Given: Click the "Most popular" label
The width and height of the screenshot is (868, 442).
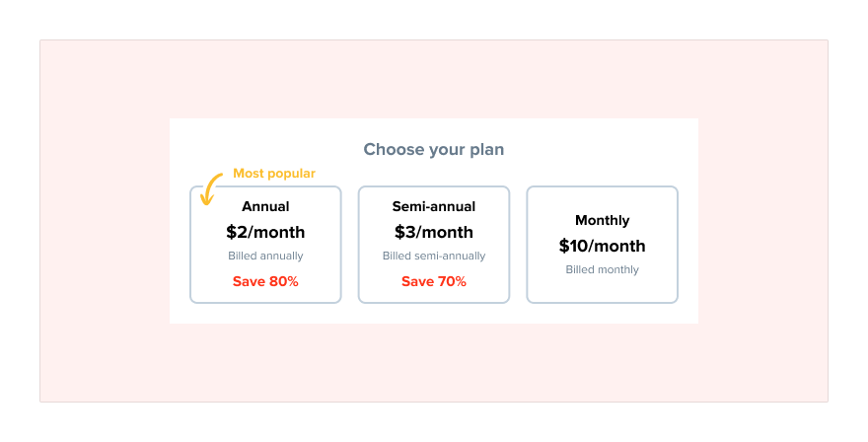Looking at the screenshot, I should (274, 174).
